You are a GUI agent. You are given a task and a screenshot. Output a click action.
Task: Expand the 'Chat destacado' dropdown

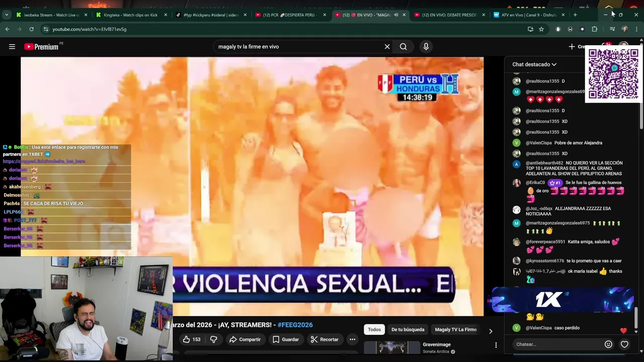click(x=534, y=64)
